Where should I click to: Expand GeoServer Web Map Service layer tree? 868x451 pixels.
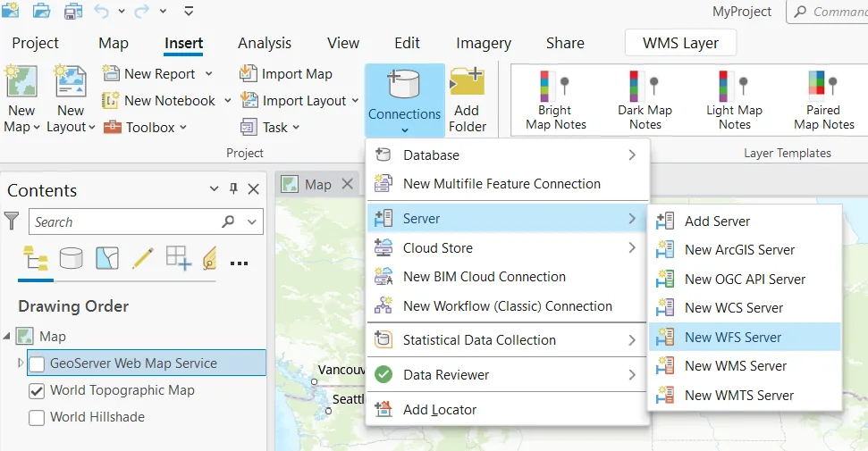(x=21, y=363)
